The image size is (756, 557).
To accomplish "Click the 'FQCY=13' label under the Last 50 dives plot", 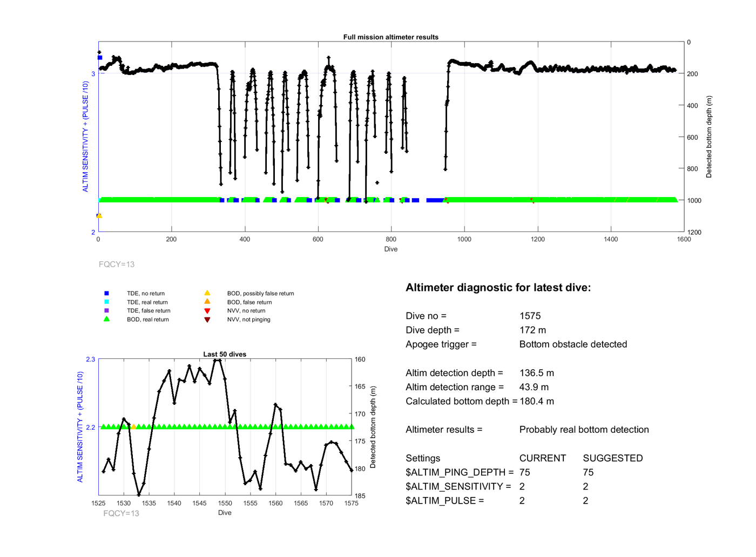I will [121, 513].
